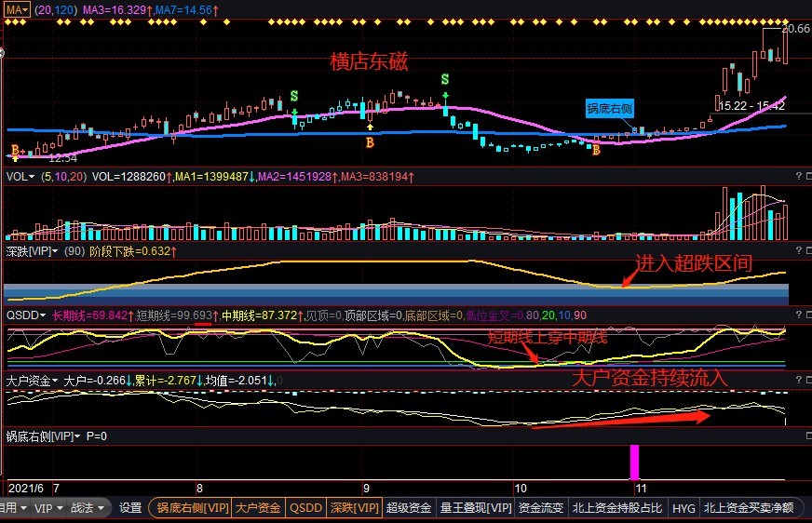
Task: Switch to the 超级资金 indicator tab
Action: click(409, 508)
